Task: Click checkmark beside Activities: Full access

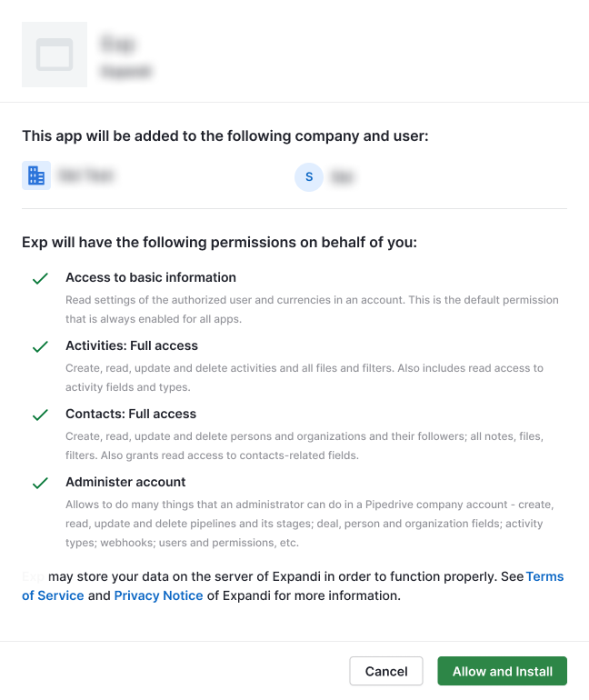Action: (40, 347)
